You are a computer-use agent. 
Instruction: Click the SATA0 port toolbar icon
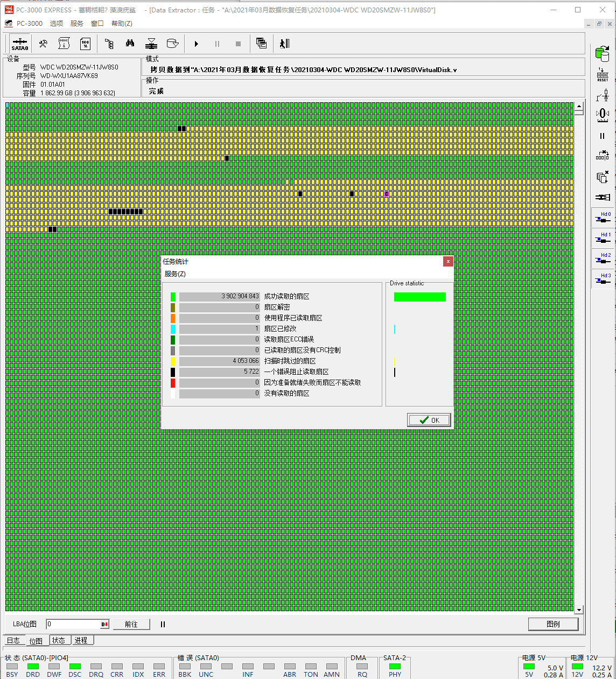(20, 44)
